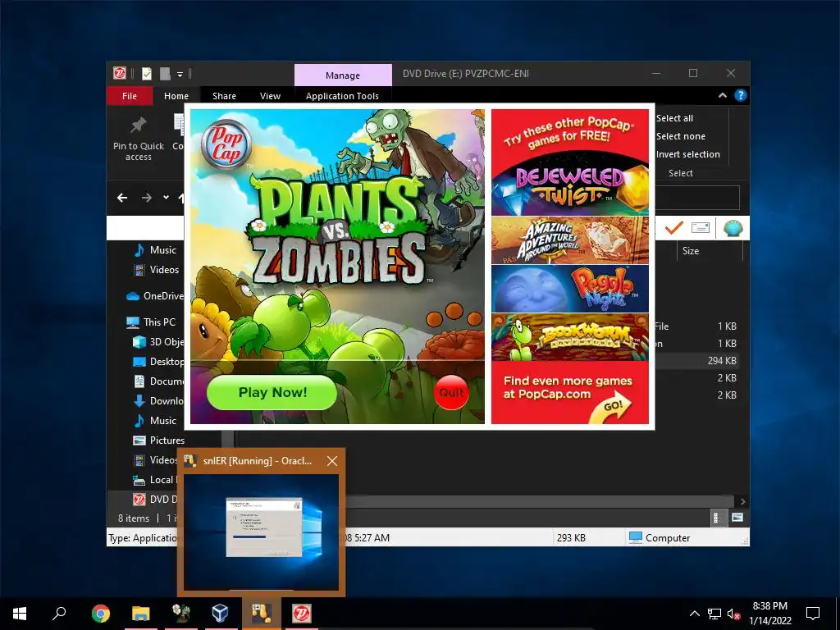Open Pictures folder in tree

[x=158, y=441]
